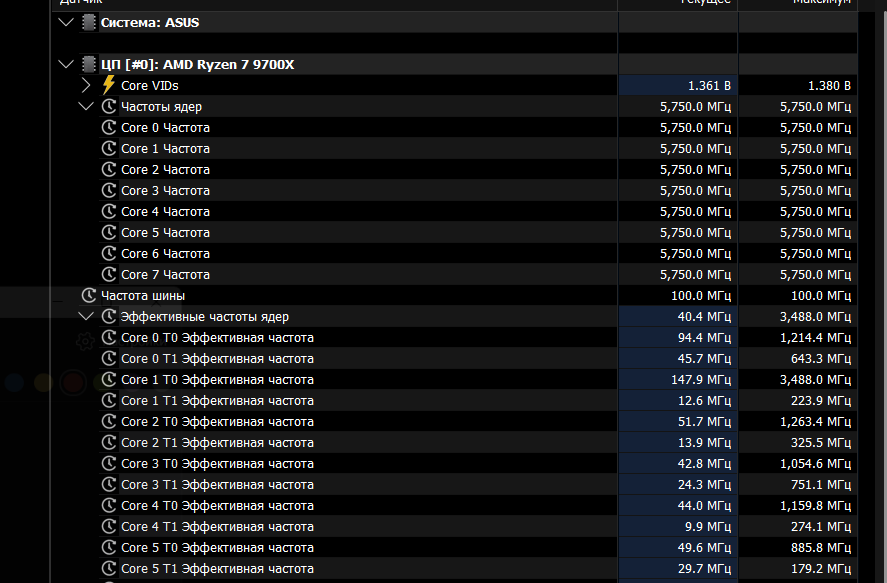Click clock icon for Core 1 T1 Эффективная частота
This screenshot has width=887, height=583.
pos(109,400)
